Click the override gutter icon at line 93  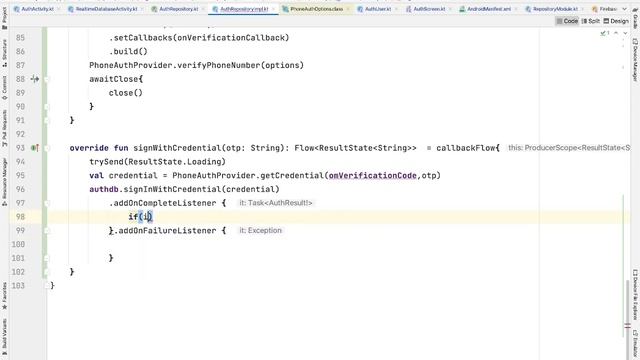point(35,148)
